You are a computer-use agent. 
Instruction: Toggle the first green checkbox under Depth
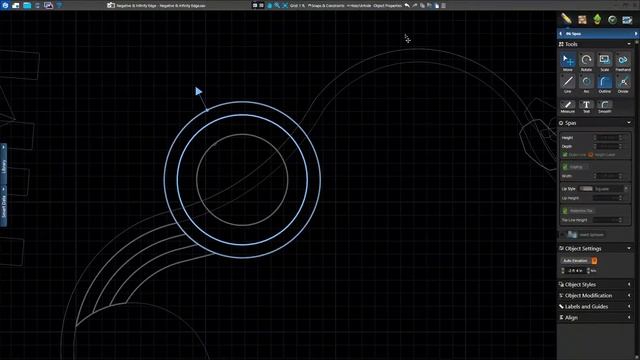tap(565, 155)
